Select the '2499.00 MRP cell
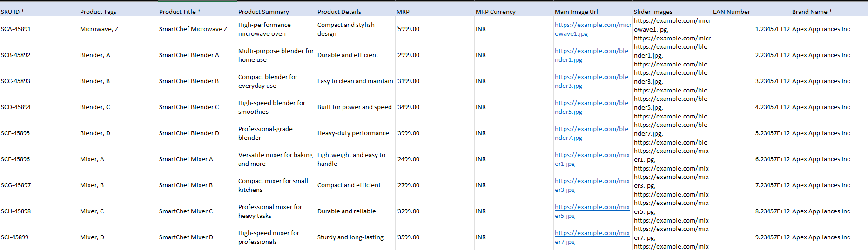868x250 pixels. click(x=435, y=159)
